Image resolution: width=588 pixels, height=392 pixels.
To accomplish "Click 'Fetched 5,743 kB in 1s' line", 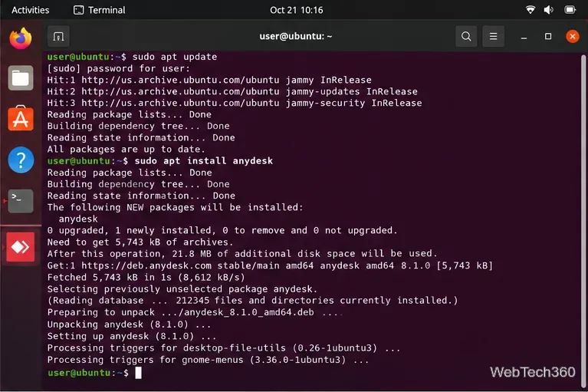I will click(146, 277).
